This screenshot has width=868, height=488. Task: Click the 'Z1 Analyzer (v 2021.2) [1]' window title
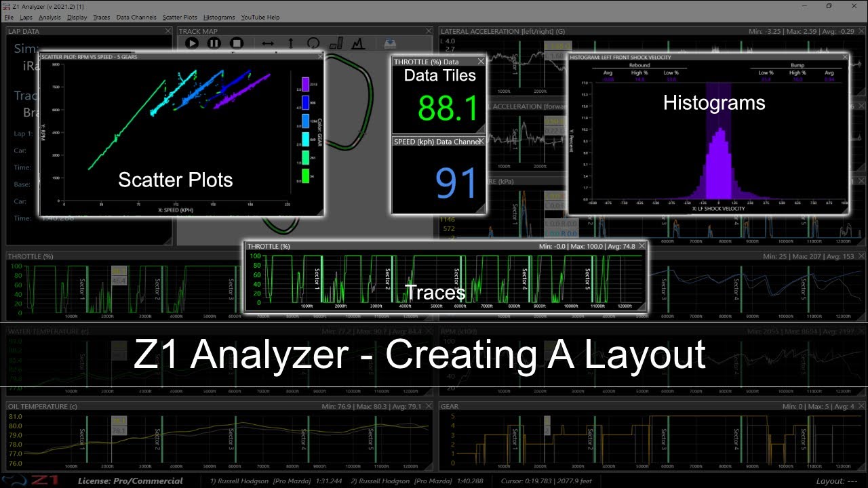(47, 6)
